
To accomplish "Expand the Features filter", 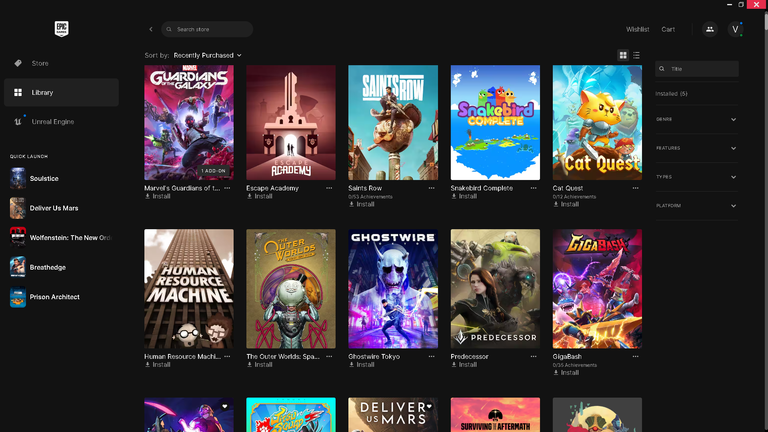I will pyautogui.click(x=696, y=148).
